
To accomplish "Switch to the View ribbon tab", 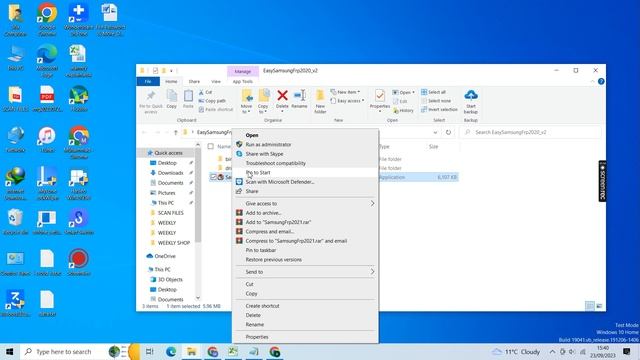I will (x=216, y=82).
